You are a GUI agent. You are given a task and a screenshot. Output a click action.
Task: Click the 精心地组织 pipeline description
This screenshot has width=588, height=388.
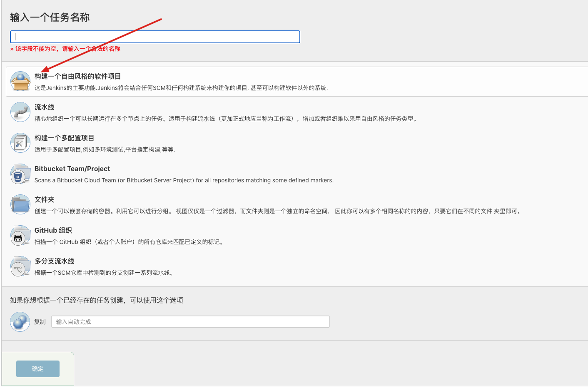[226, 119]
